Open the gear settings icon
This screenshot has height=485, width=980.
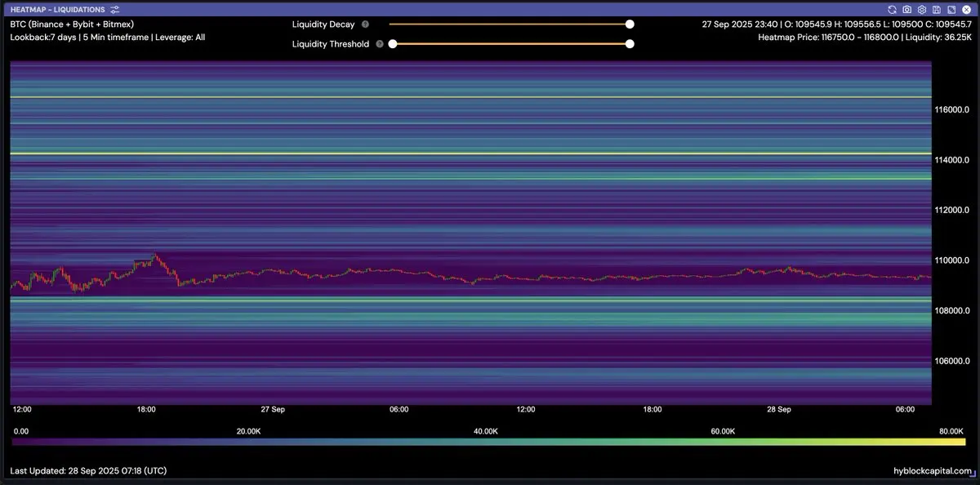pos(921,9)
